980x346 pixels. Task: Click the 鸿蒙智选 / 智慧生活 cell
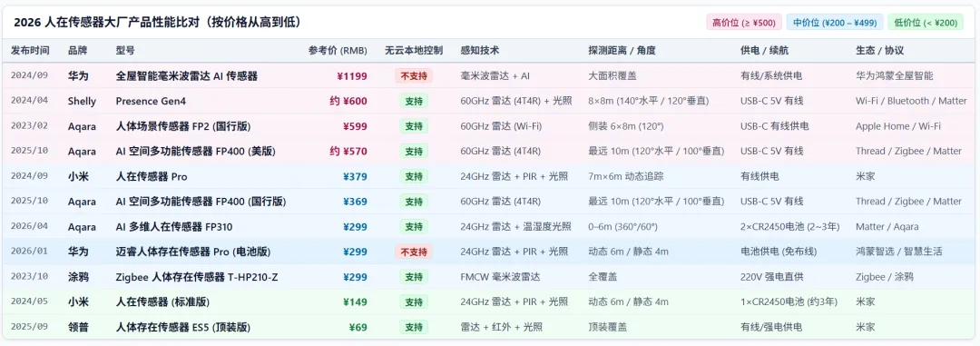pos(898,252)
